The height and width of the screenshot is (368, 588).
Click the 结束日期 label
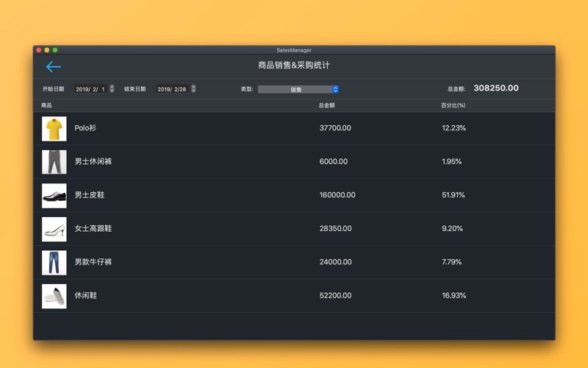(x=135, y=89)
